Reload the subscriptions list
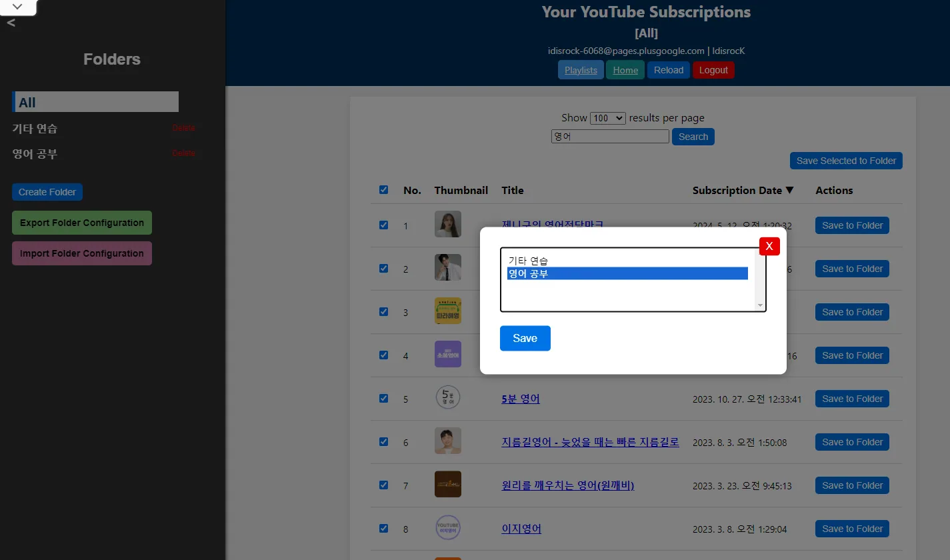This screenshot has height=560, width=950. (669, 70)
